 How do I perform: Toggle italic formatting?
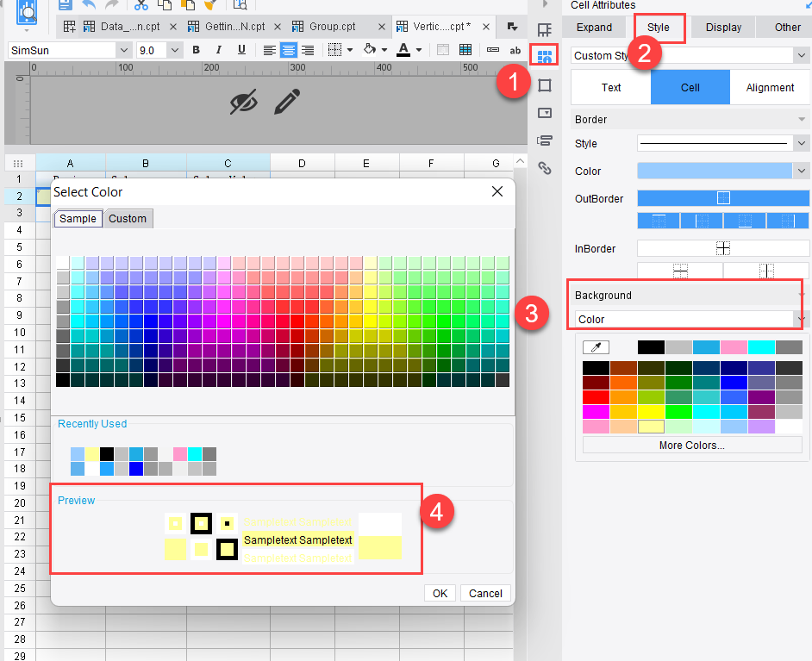[x=218, y=50]
